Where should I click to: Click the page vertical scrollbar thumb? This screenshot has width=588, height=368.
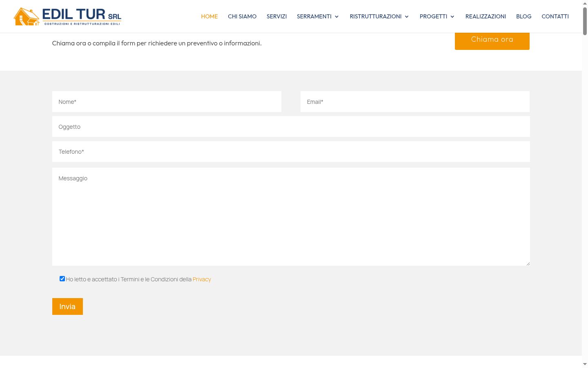click(585, 21)
